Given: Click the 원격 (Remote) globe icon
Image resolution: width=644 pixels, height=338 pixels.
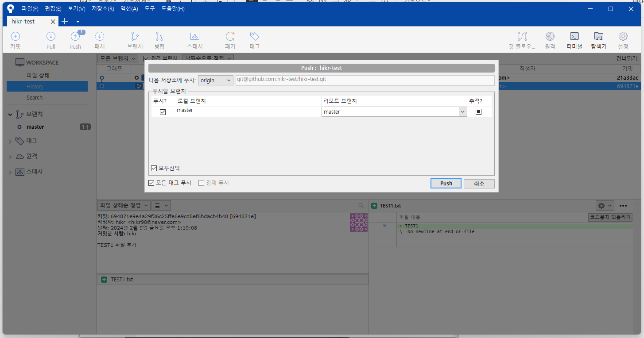Looking at the screenshot, I should pos(550,36).
